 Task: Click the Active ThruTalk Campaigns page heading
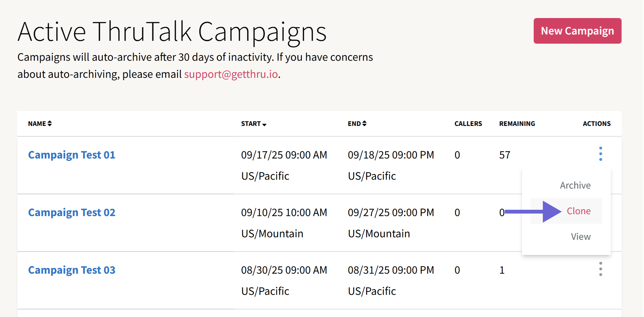click(x=172, y=32)
